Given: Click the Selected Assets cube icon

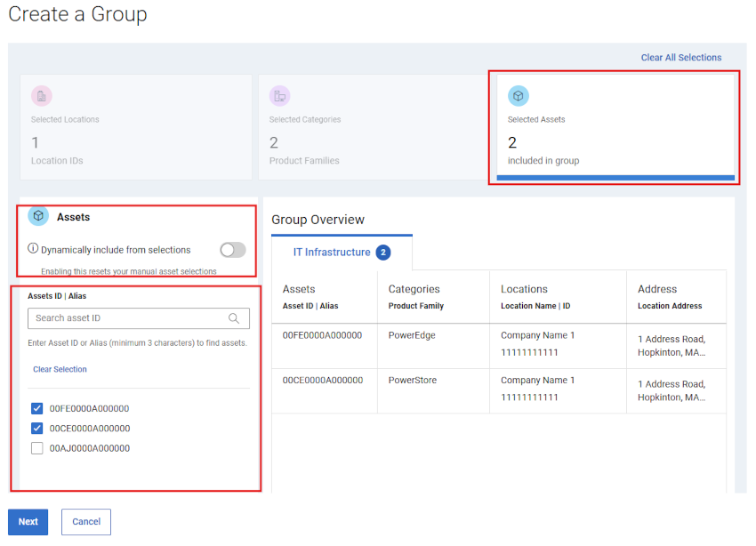Looking at the screenshot, I should (519, 96).
